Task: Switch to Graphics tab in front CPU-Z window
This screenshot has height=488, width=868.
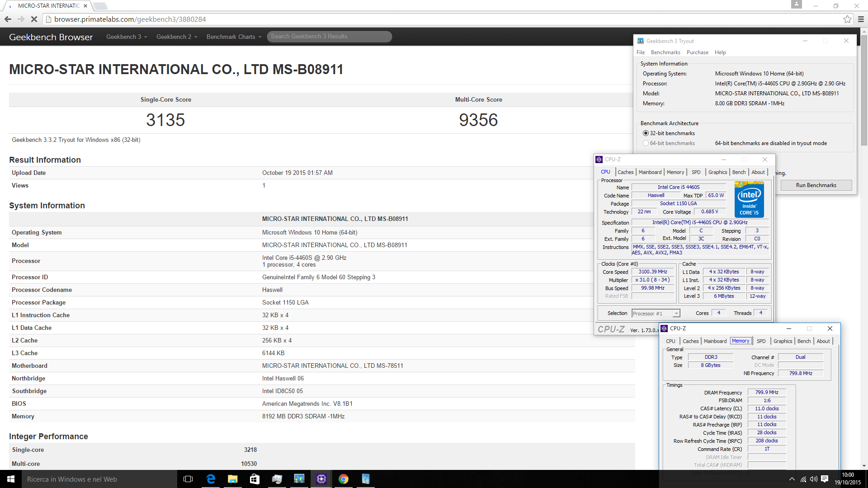Action: [x=783, y=341]
